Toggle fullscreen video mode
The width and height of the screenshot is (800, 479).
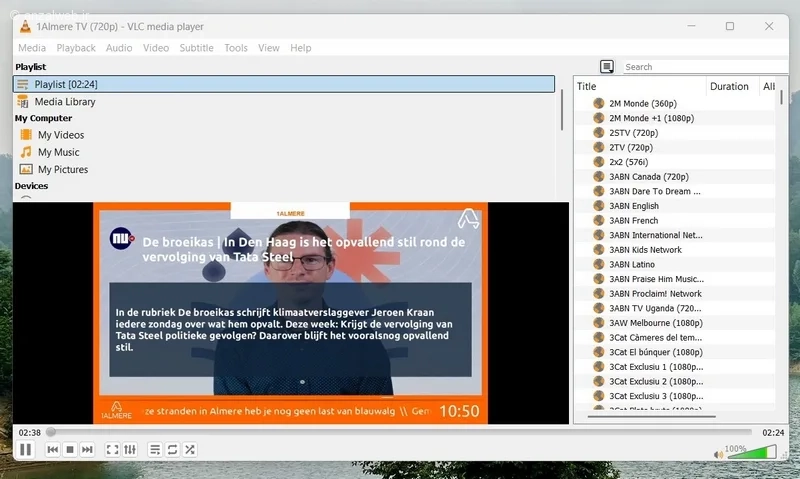pyautogui.click(x=112, y=449)
